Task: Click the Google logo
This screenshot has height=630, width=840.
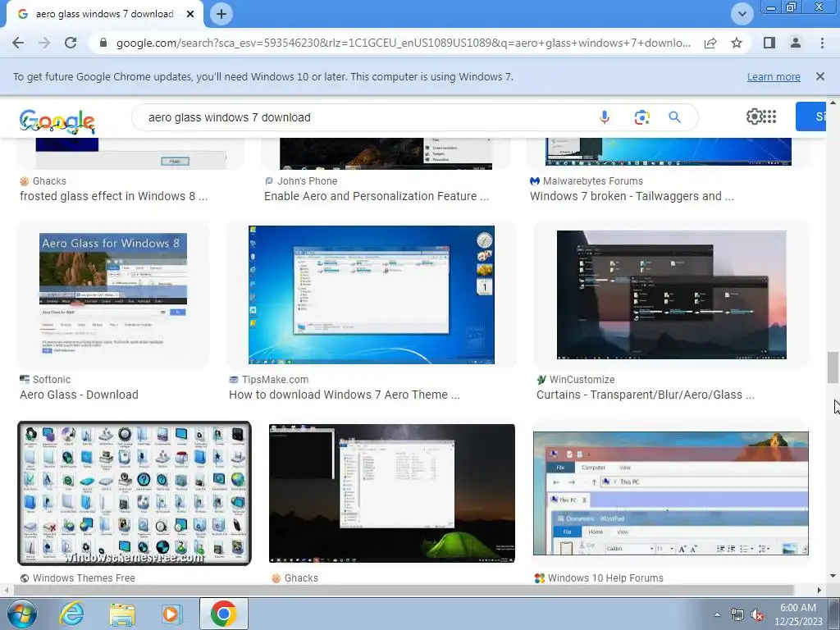Action: (x=57, y=121)
